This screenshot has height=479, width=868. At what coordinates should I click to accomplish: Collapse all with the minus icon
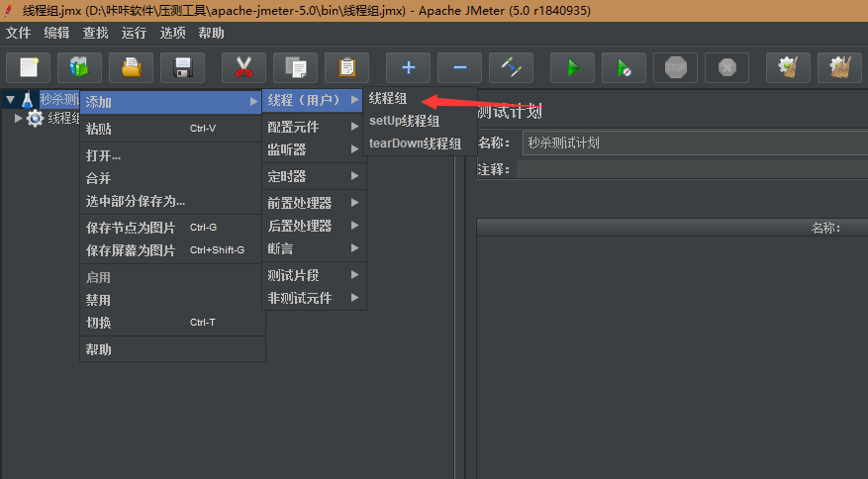tap(459, 67)
